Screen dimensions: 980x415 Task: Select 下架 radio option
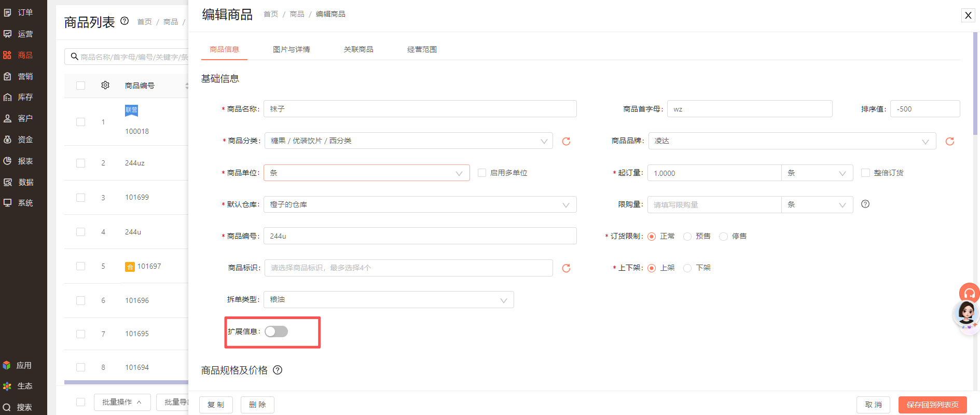point(687,268)
